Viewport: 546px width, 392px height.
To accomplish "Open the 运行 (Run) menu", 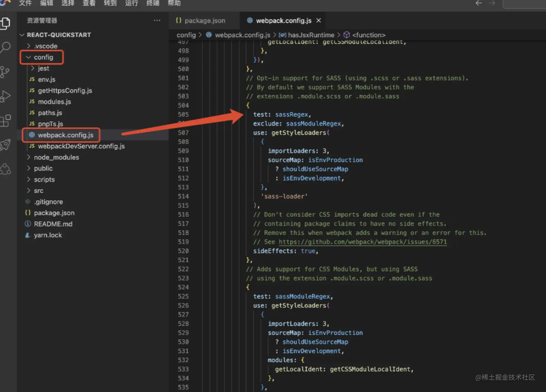I will pyautogui.click(x=131, y=3).
